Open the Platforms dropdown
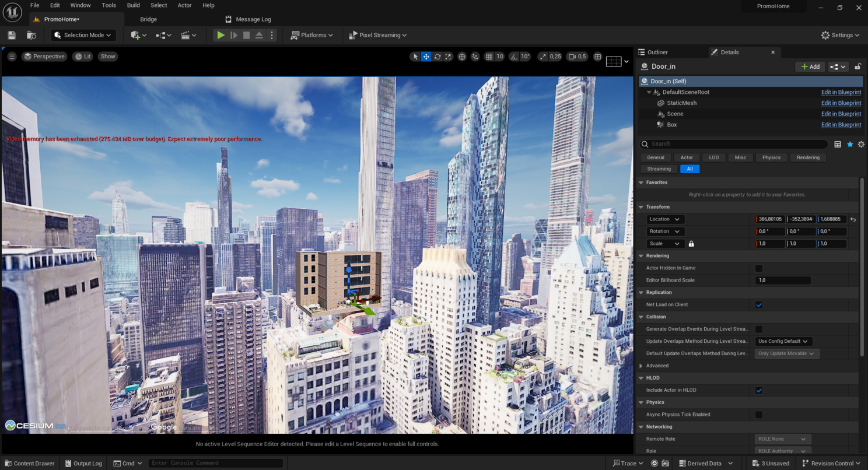Screen dimensions: 868x470 311,35
